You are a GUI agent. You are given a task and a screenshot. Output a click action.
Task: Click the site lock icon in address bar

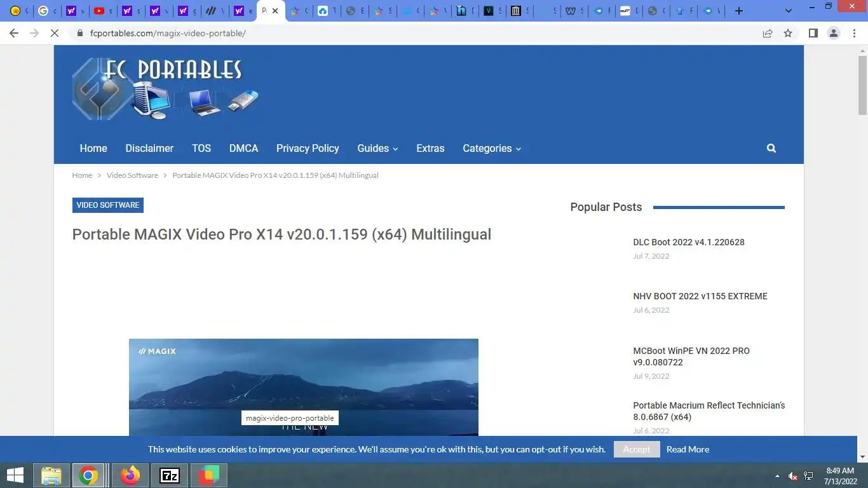click(x=80, y=33)
